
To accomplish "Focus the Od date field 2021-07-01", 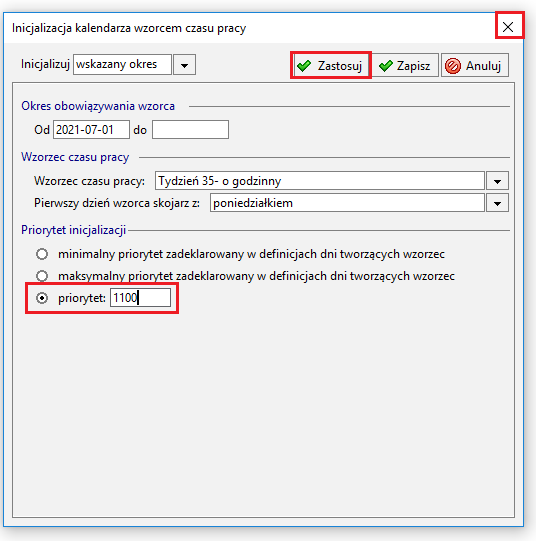I will 91,130.
